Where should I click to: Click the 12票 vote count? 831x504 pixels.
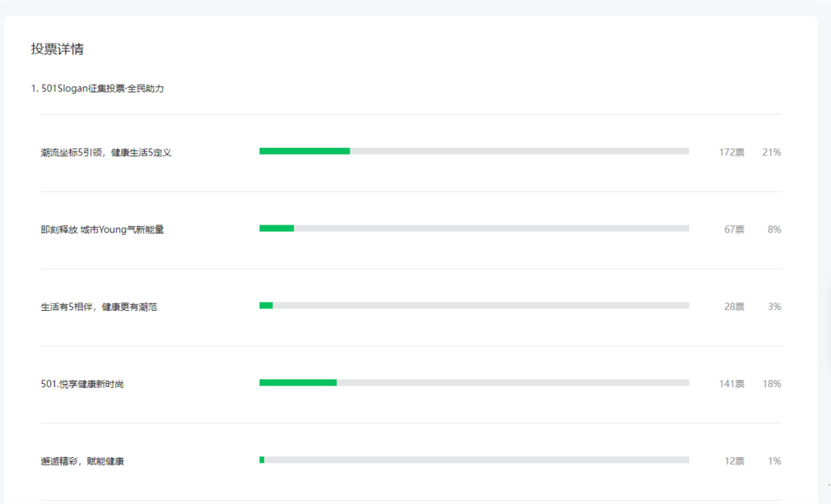tap(734, 461)
